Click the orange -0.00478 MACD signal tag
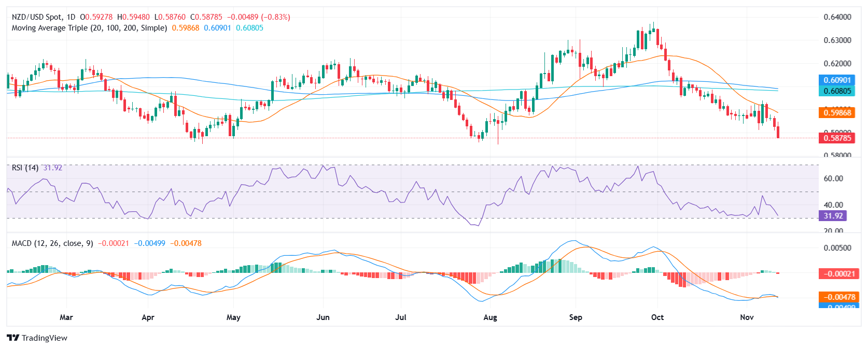 click(837, 297)
